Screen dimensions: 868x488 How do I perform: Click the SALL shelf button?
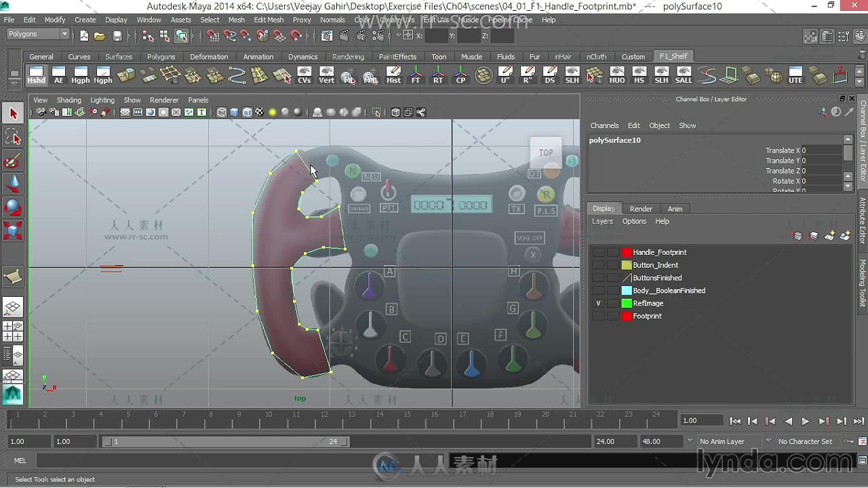684,75
